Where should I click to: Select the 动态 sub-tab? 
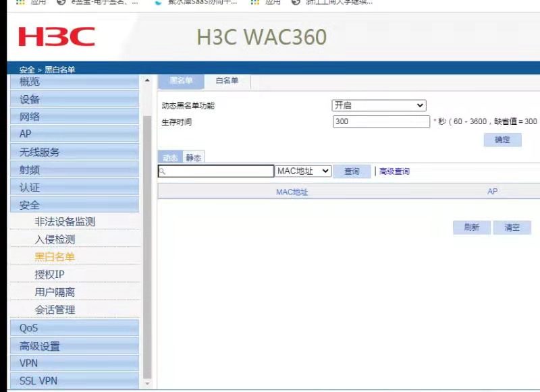[x=170, y=157]
